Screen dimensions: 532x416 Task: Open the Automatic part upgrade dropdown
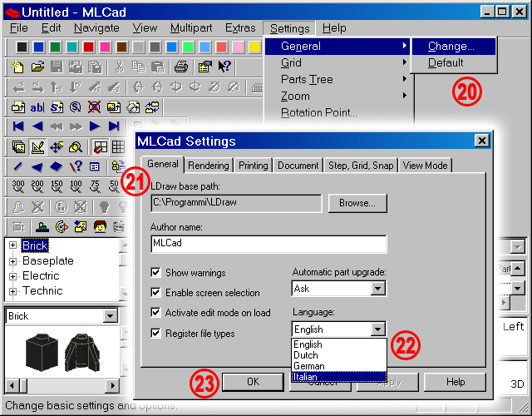click(x=377, y=289)
